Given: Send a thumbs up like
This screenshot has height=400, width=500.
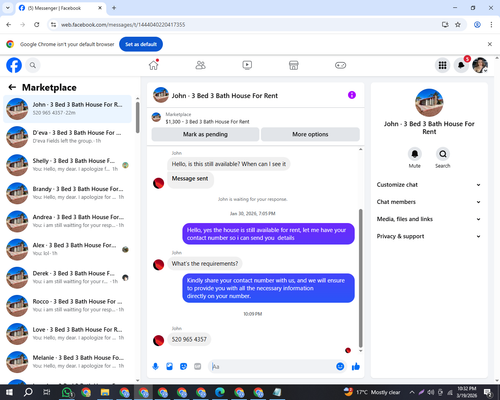Looking at the screenshot, I should 356,367.
